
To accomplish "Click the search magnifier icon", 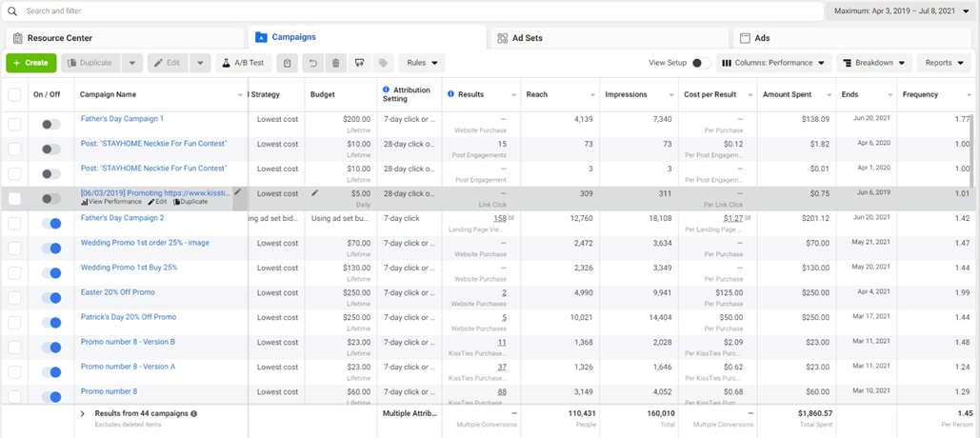I will (13, 11).
